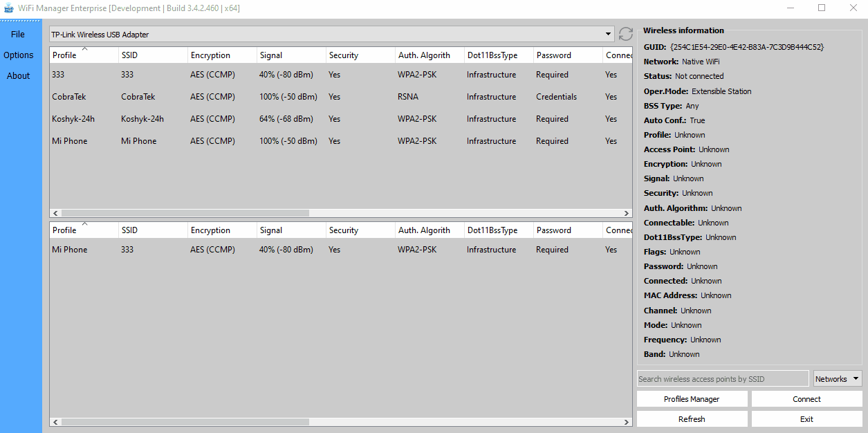Screen dimensions: 868x433
Task: Sort lower table by Auth. Algorith column
Action: pyautogui.click(x=430, y=230)
